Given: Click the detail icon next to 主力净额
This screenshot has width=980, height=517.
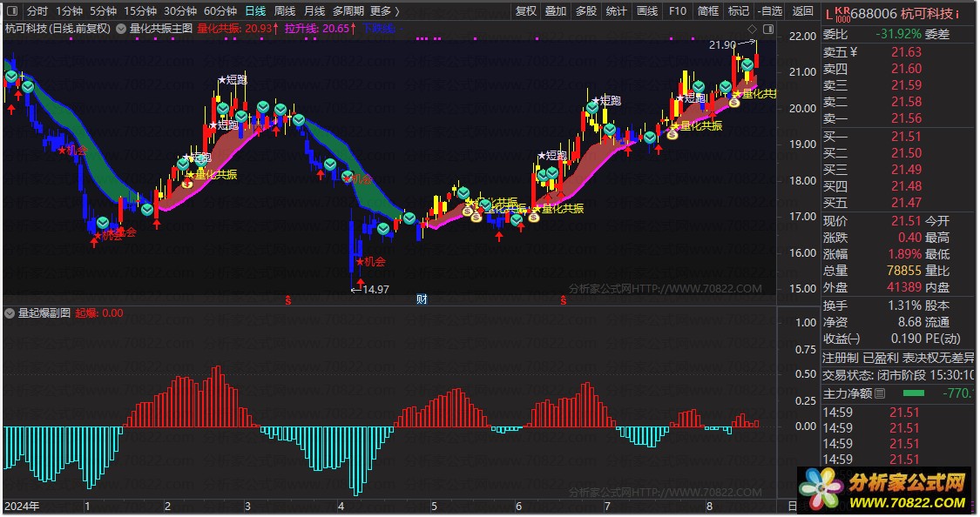Looking at the screenshot, I should click(x=880, y=393).
